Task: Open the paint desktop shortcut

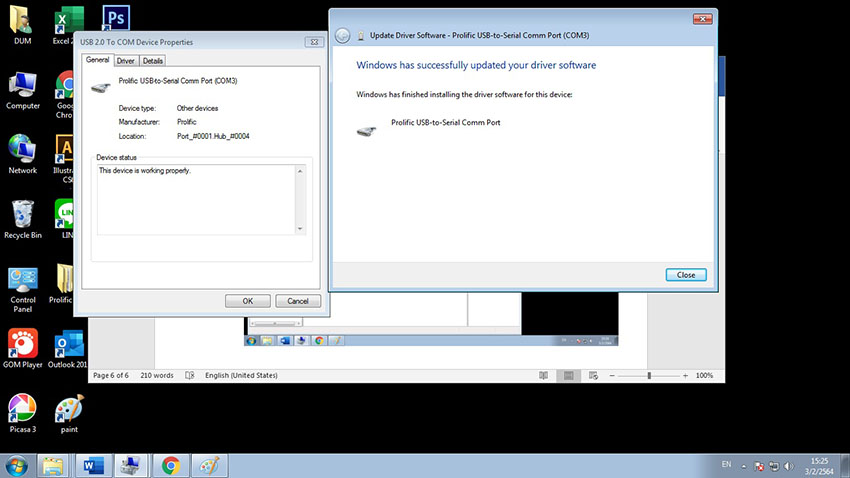Action: (x=69, y=413)
